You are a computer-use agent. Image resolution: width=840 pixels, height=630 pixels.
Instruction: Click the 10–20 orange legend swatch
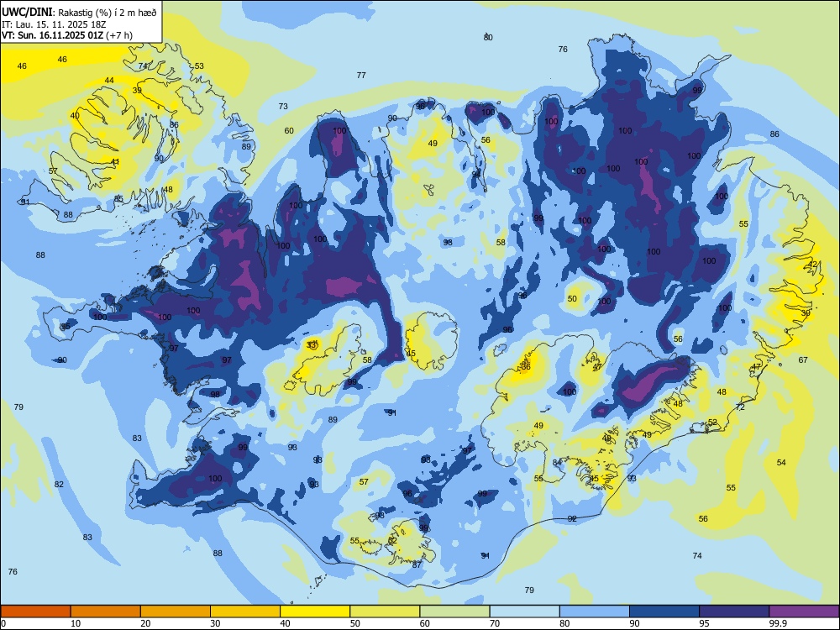tap(106, 612)
